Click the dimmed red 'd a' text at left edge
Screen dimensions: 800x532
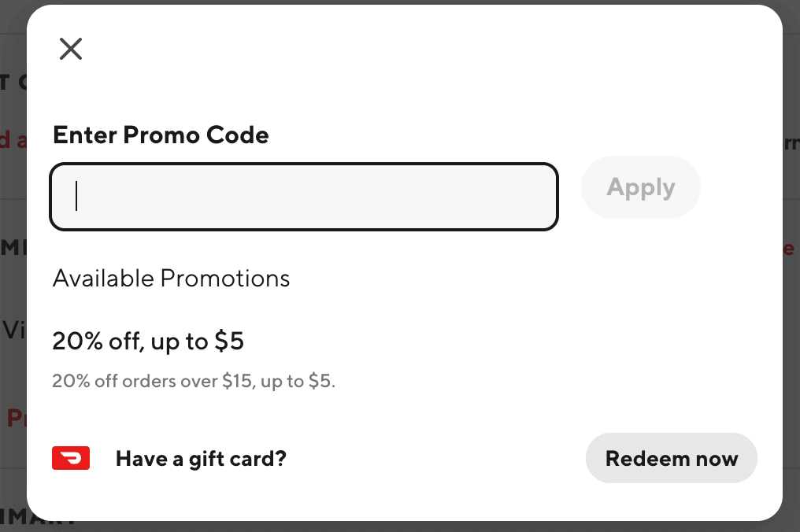tap(13, 139)
